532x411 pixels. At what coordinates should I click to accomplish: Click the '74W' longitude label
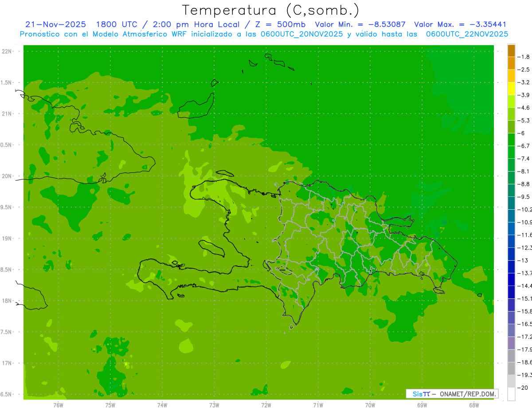pos(162,405)
